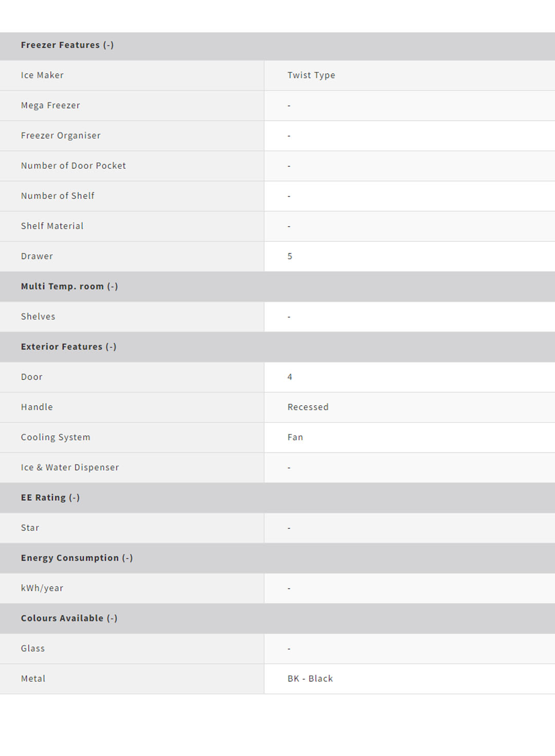The width and height of the screenshot is (555, 756).
Task: Click the Drawer row label
Action: pyautogui.click(x=37, y=256)
